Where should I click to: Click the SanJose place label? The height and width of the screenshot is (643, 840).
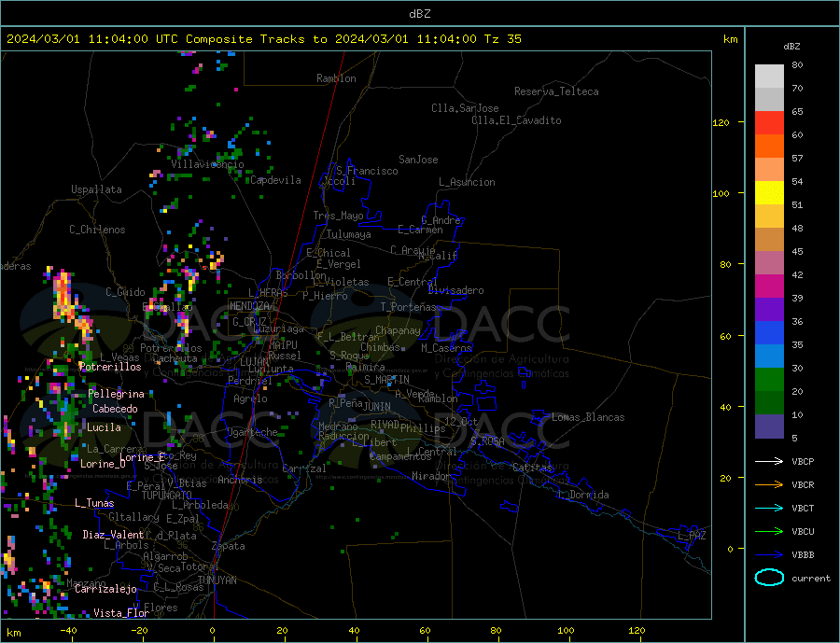pos(418,160)
